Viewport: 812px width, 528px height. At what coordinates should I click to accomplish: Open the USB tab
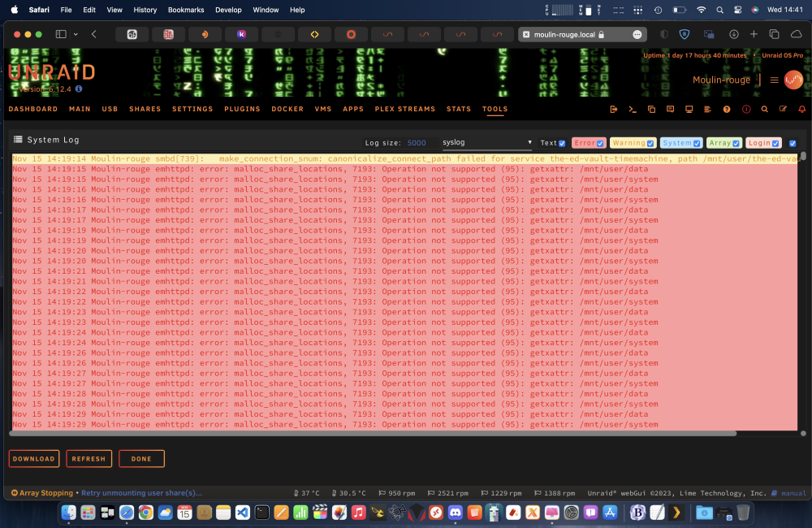point(110,109)
